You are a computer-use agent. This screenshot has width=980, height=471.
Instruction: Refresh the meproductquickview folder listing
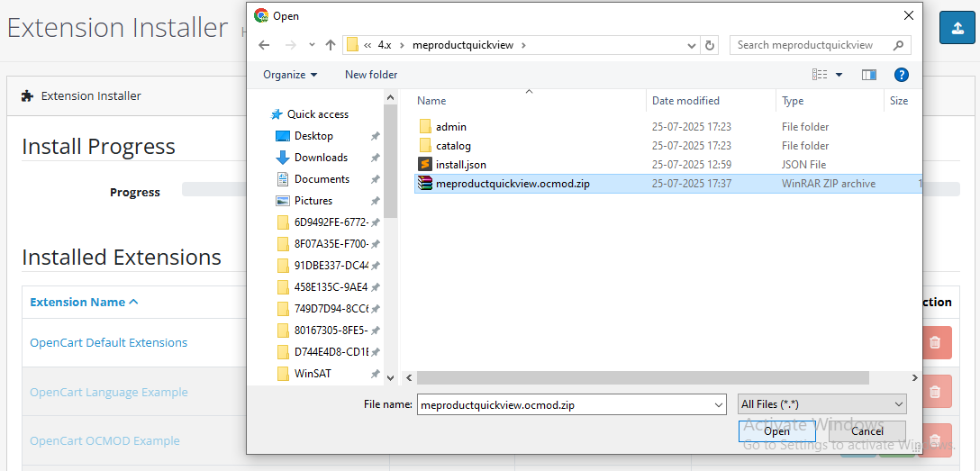coord(710,45)
